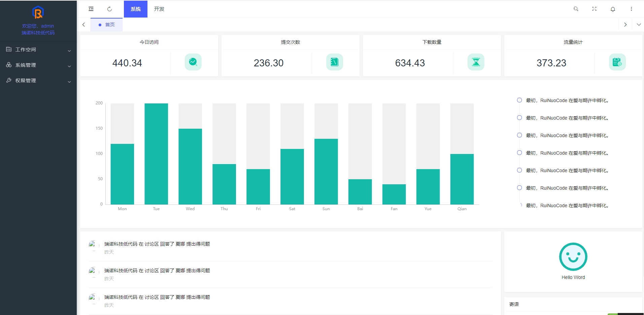
Task: Select the 首页 page tab
Action: click(x=107, y=25)
